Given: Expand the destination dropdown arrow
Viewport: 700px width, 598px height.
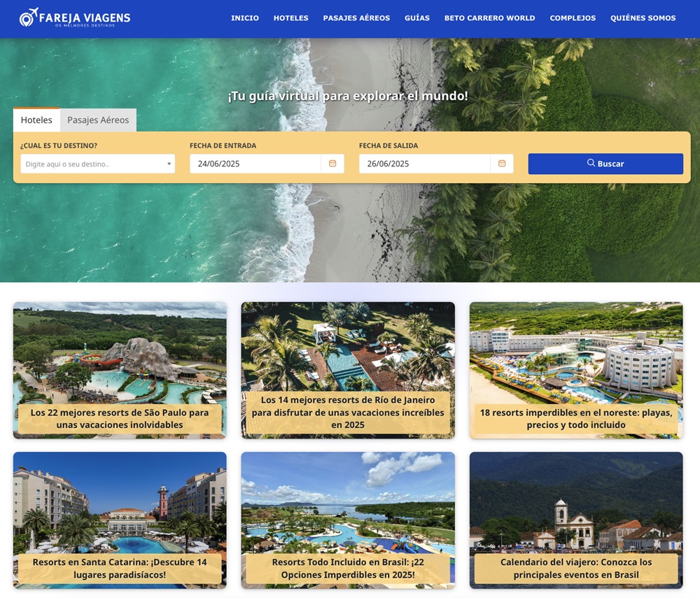Looking at the screenshot, I should click(x=169, y=164).
